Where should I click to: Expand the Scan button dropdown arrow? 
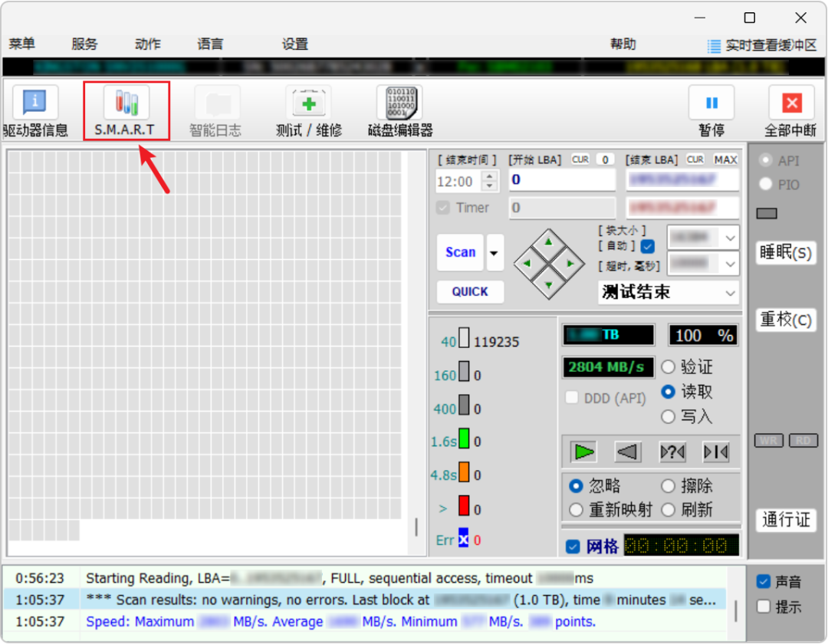(x=495, y=253)
